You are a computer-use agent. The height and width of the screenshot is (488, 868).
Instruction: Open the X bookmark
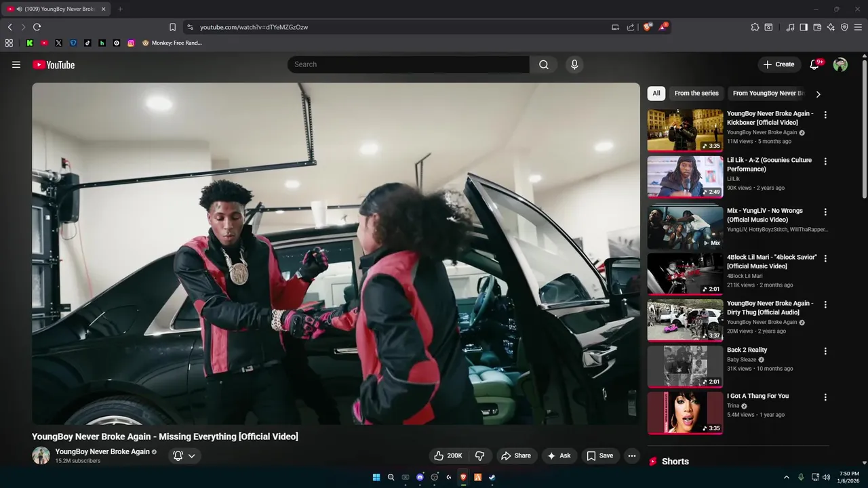tap(58, 43)
